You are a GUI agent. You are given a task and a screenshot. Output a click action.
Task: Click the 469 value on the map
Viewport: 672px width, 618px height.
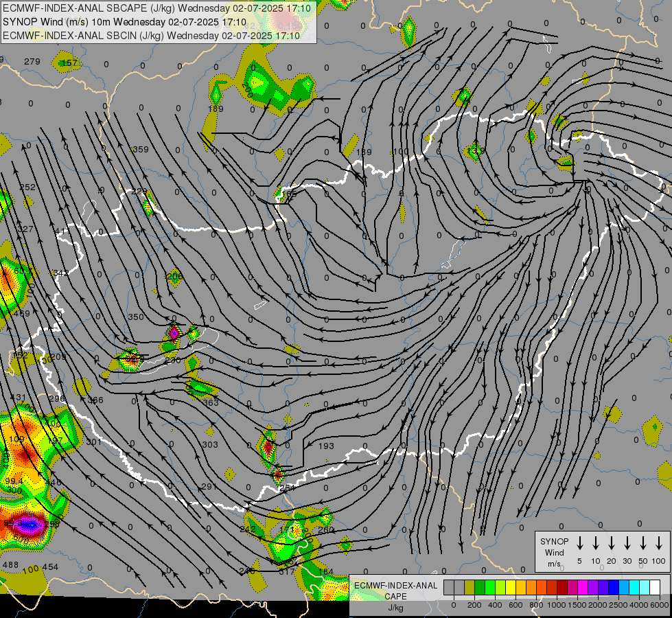point(22,314)
